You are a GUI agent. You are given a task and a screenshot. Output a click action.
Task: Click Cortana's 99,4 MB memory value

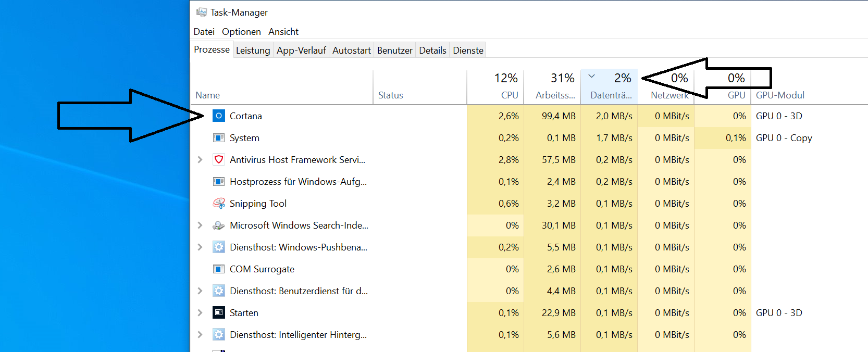(x=559, y=116)
